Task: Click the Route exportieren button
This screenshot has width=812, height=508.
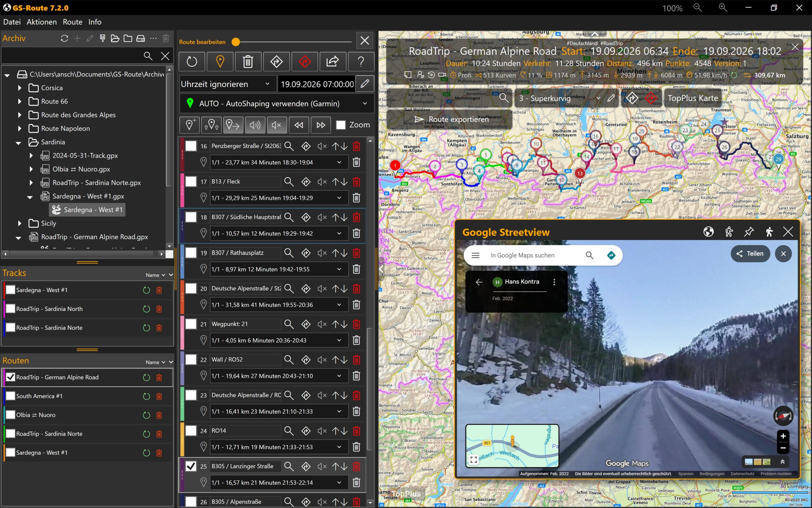Action: pyautogui.click(x=450, y=119)
